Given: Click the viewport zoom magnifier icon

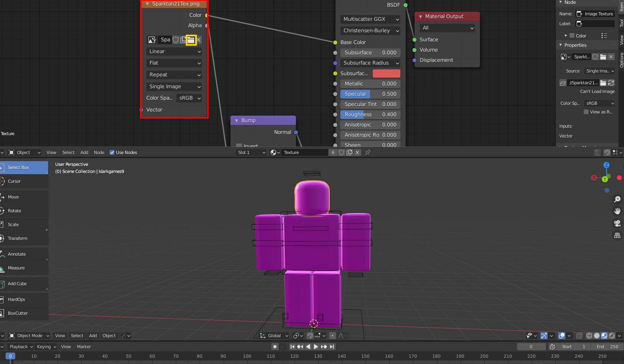Looking at the screenshot, I should (x=617, y=199).
